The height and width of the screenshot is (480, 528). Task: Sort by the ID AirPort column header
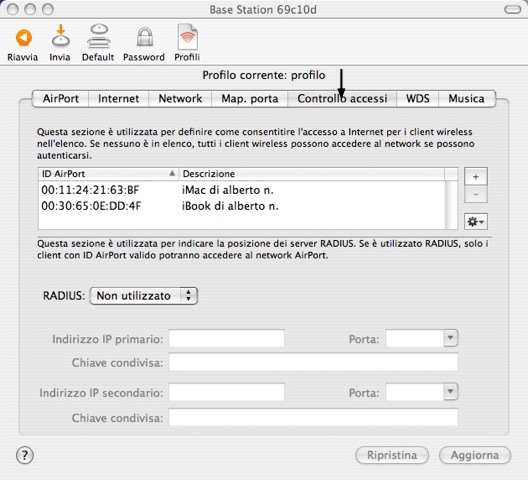(108, 174)
